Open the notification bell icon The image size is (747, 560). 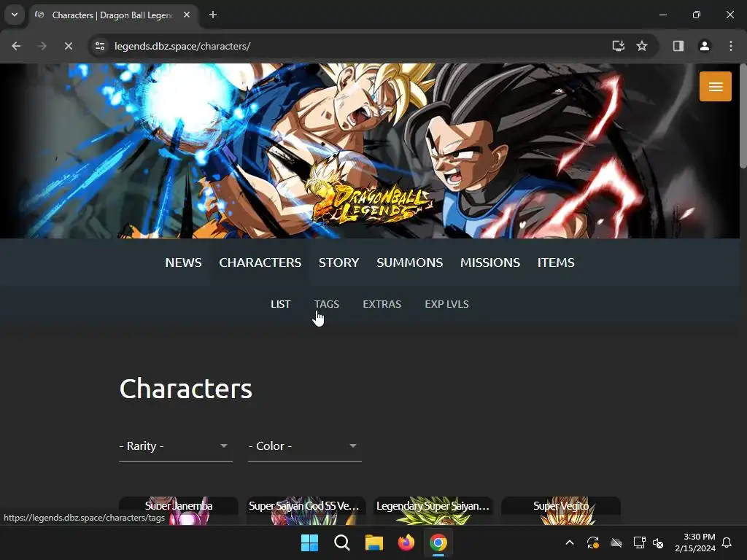727,542
